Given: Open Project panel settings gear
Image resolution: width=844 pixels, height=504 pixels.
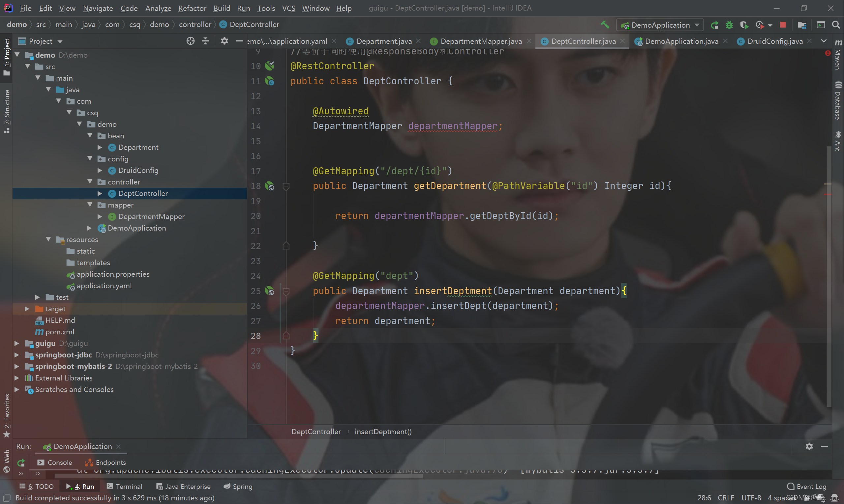Looking at the screenshot, I should pos(224,41).
